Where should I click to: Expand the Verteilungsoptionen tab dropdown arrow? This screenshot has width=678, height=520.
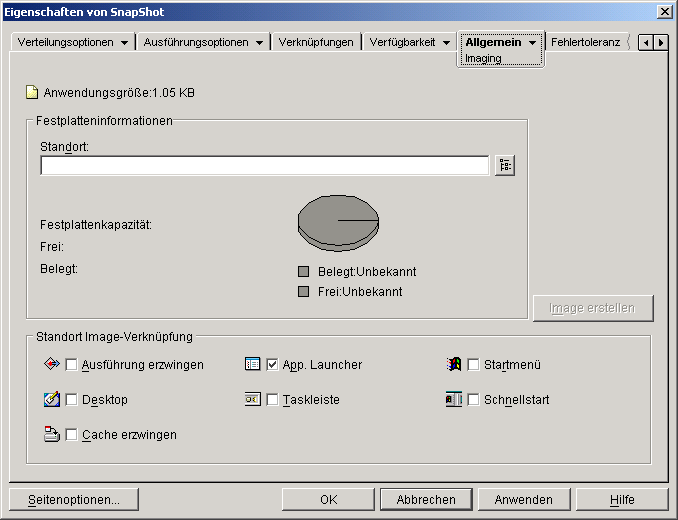pos(125,43)
